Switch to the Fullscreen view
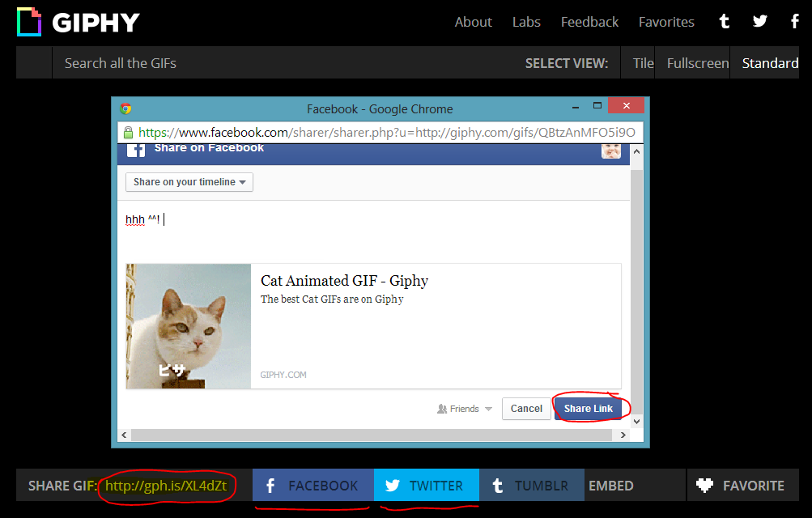The width and height of the screenshot is (812, 518). [x=692, y=63]
